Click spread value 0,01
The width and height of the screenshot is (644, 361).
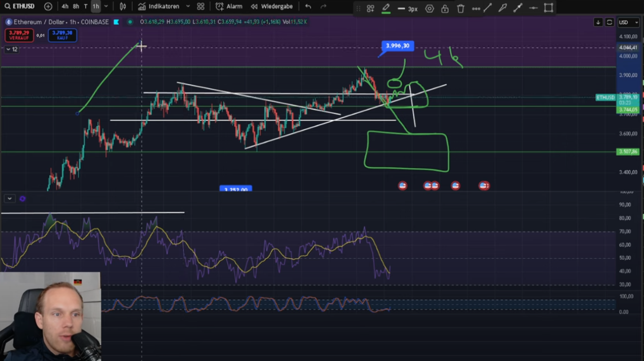(40, 35)
